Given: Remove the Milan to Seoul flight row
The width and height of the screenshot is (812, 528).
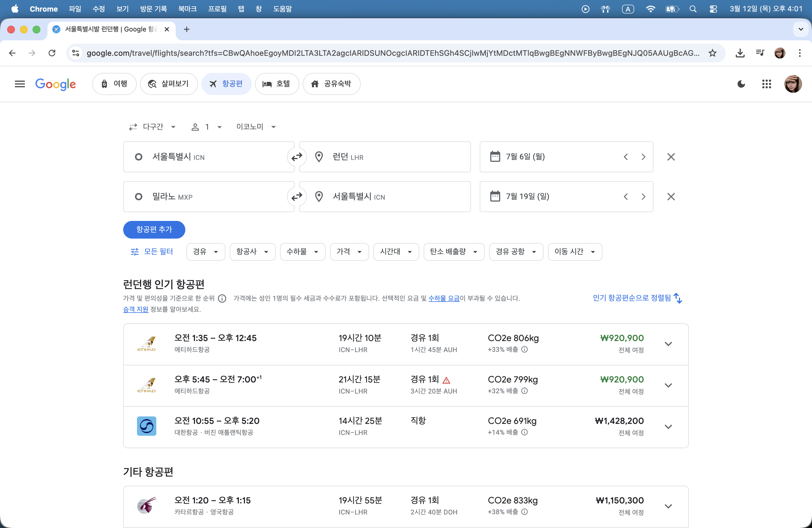Looking at the screenshot, I should pos(671,197).
